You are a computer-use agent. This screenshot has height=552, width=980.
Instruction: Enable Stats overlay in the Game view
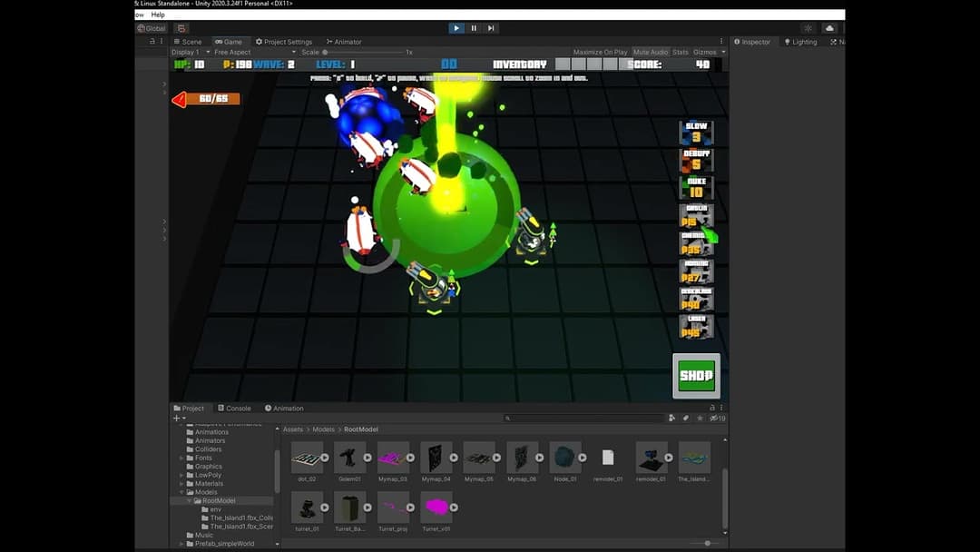tap(681, 52)
